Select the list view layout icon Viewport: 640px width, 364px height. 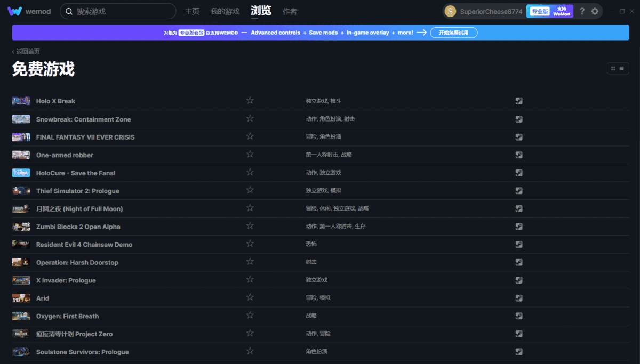(x=622, y=68)
